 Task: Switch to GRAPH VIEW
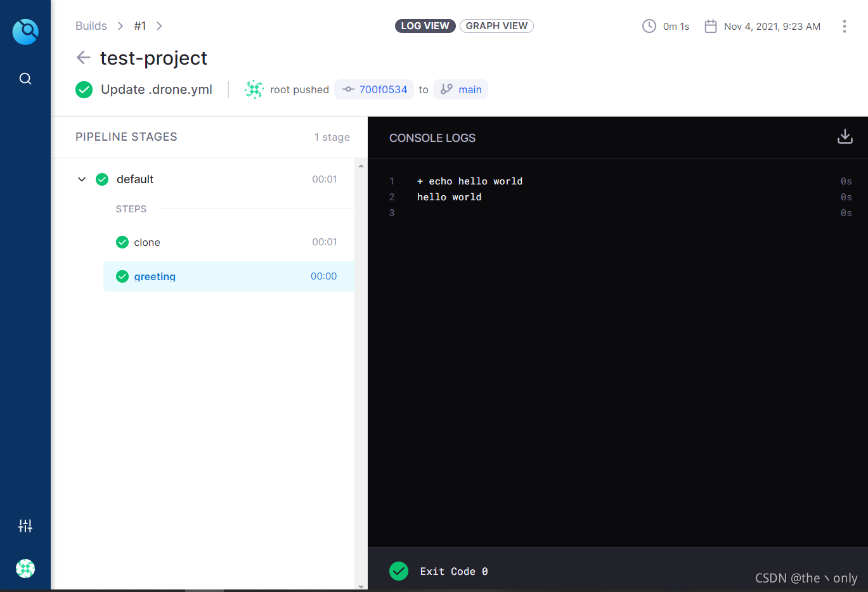pos(496,26)
